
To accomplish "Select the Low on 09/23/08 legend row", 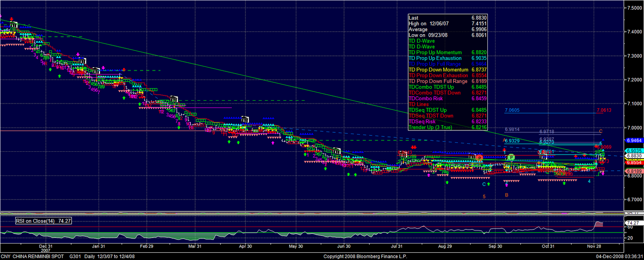I will pos(448,35).
